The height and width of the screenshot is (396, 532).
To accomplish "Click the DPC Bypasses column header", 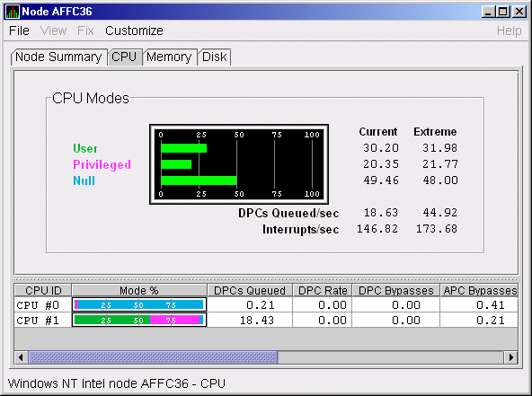I will point(396,291).
